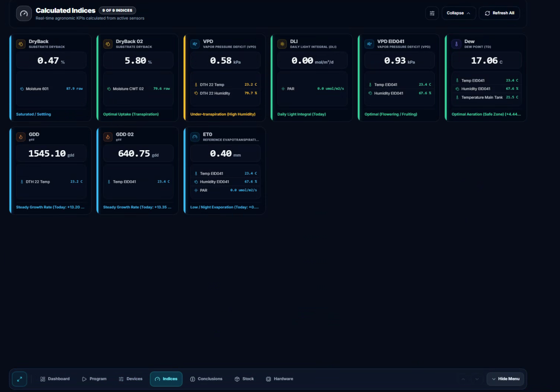The width and height of the screenshot is (560, 392).
Task: Select the Indices tab
Action: click(x=166, y=379)
